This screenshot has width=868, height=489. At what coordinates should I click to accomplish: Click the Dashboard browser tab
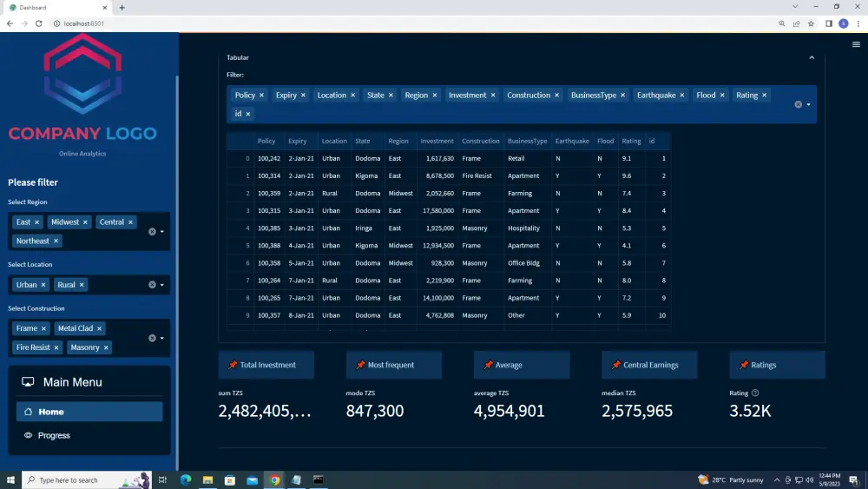[58, 8]
